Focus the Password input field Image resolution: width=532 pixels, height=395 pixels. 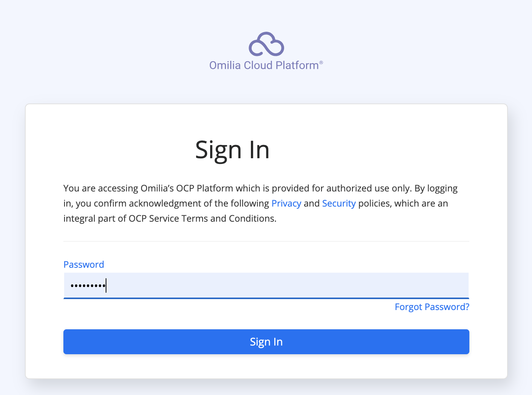click(x=266, y=285)
